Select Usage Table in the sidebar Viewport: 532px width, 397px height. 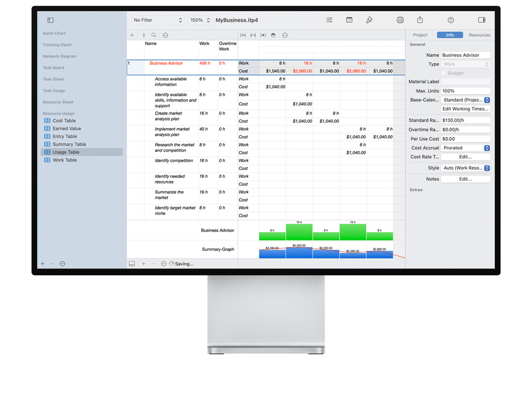82,152
